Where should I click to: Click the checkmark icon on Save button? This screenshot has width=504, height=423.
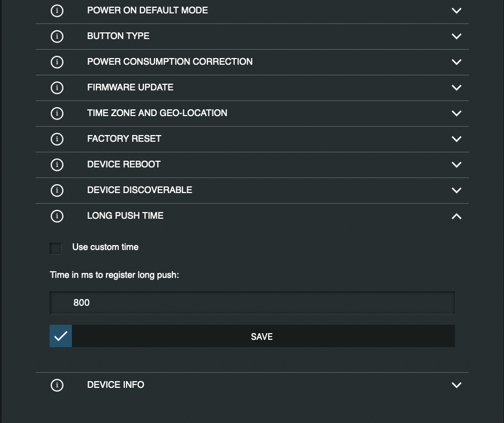(x=61, y=336)
